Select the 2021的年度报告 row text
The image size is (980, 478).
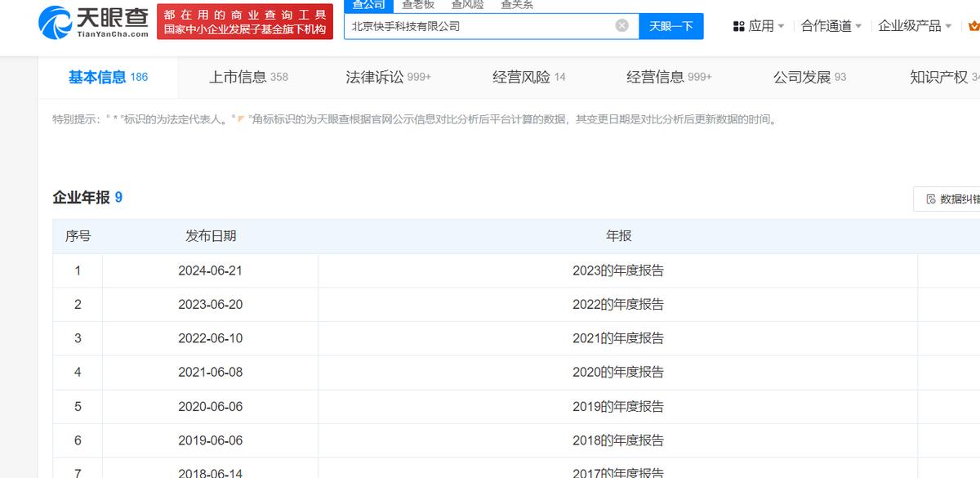[x=618, y=338]
